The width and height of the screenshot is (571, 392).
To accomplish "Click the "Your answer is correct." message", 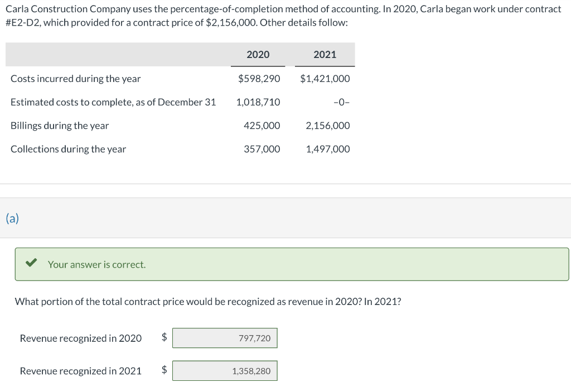I will point(96,264).
